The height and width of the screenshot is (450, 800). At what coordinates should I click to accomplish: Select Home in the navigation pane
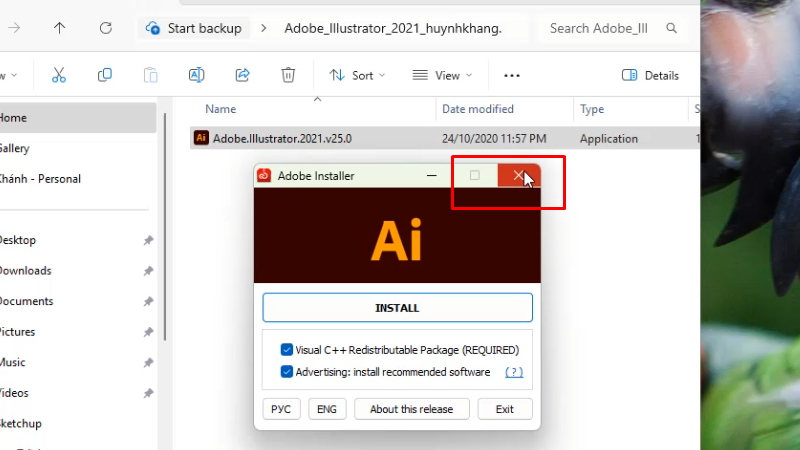[14, 118]
